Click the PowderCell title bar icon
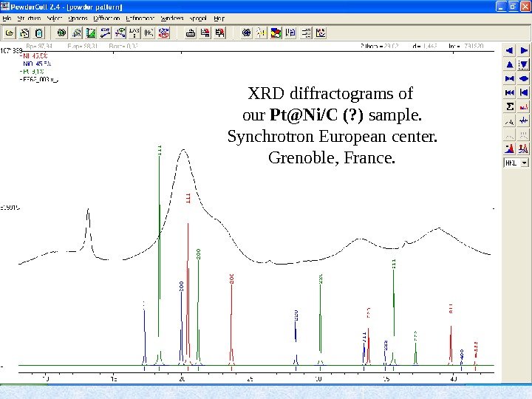 click(x=4, y=7)
